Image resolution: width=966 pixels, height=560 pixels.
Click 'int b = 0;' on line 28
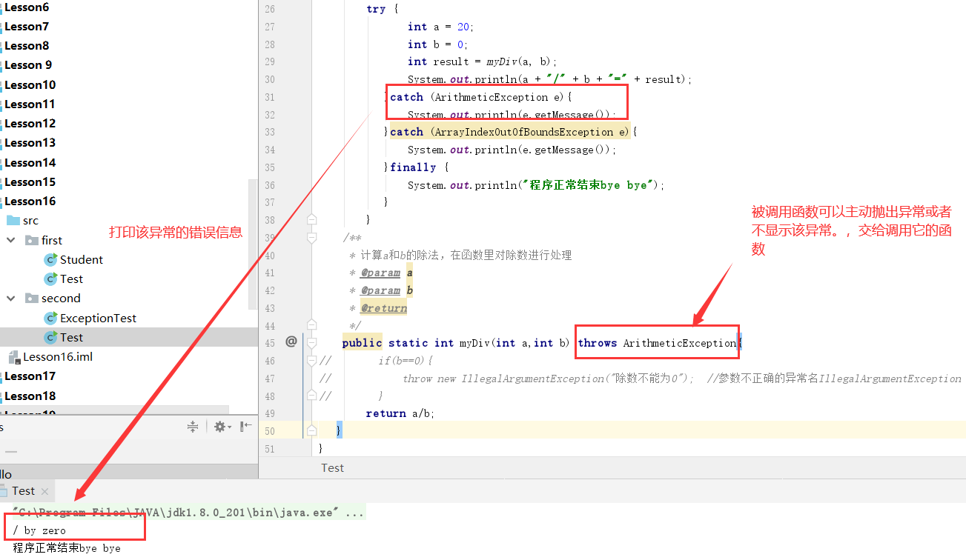(437, 44)
